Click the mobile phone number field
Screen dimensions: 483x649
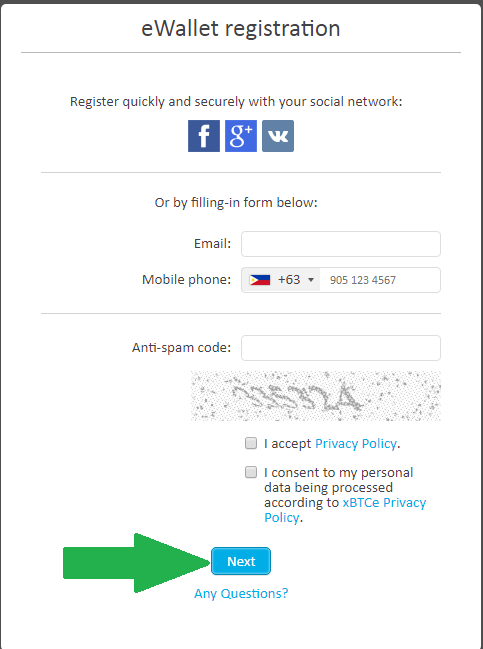380,280
